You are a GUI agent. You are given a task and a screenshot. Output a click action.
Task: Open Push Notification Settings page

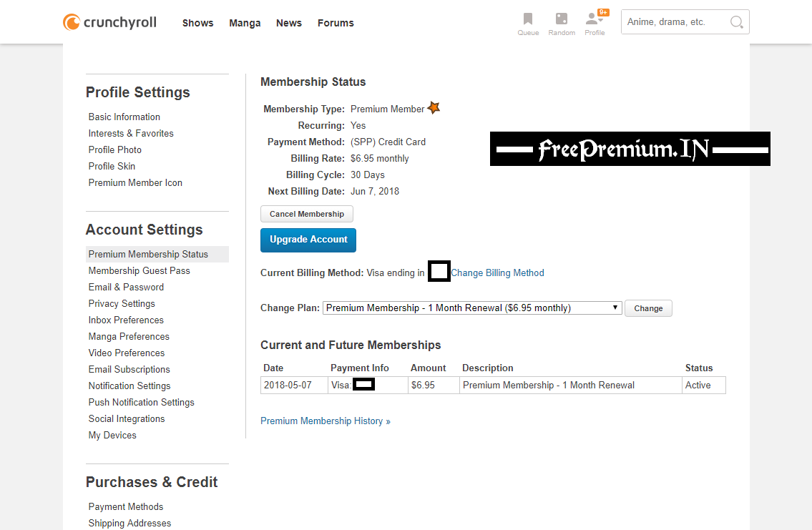(142, 403)
